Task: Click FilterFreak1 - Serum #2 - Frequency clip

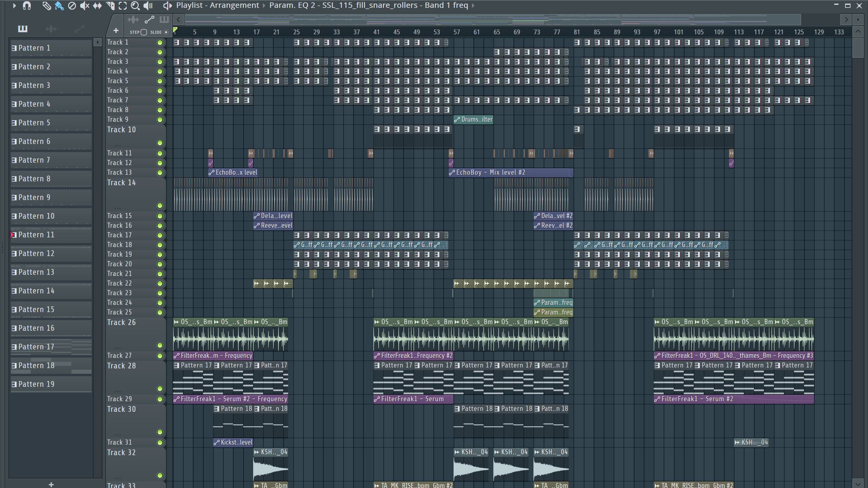Action: [x=231, y=399]
